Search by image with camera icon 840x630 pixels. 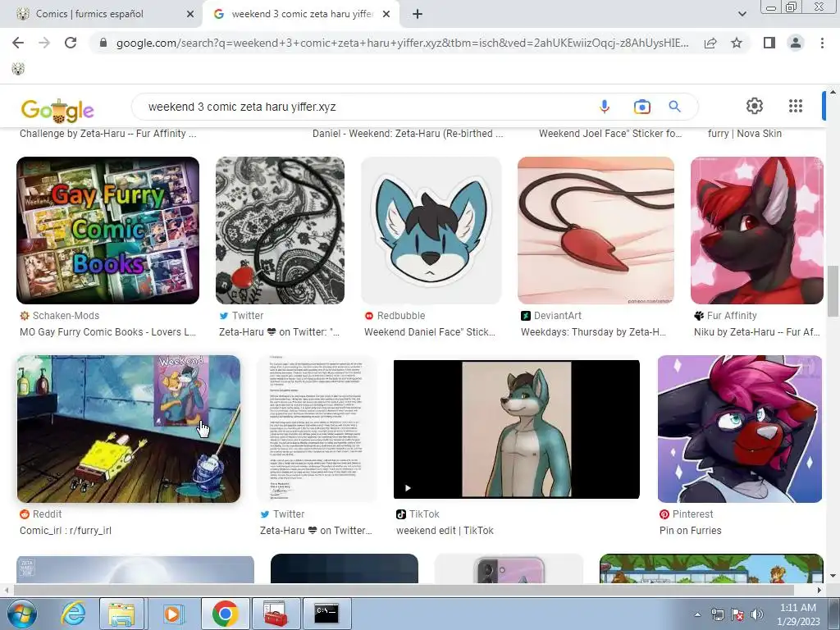(641, 107)
